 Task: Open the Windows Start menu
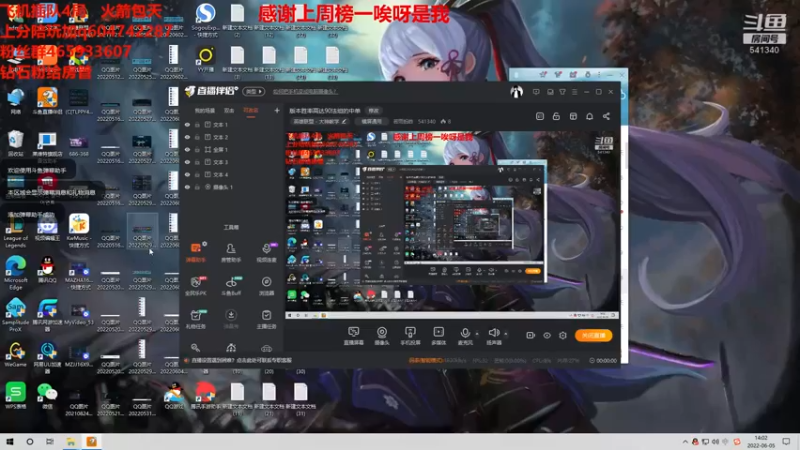[10, 442]
